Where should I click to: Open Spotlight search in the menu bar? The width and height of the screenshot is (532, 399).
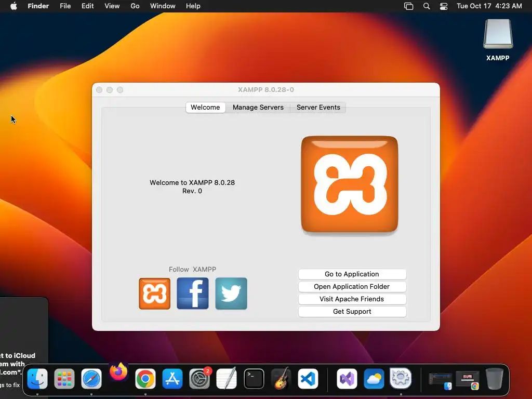click(x=427, y=6)
